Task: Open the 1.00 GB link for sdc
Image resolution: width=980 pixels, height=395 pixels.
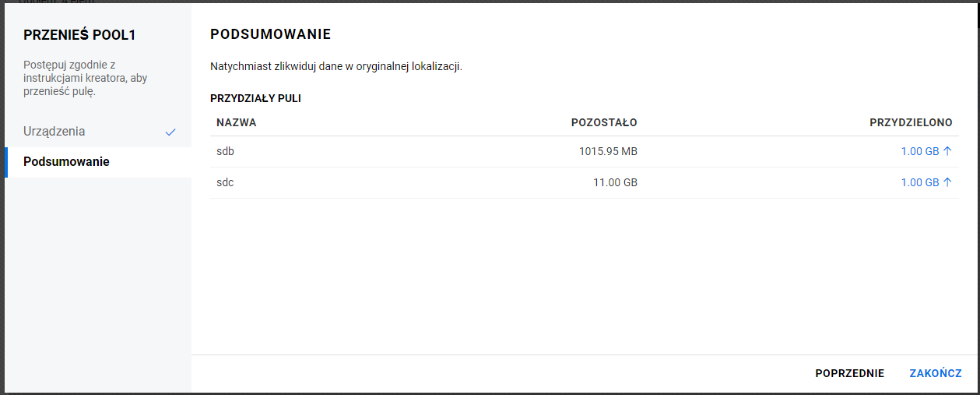Action: tap(919, 182)
